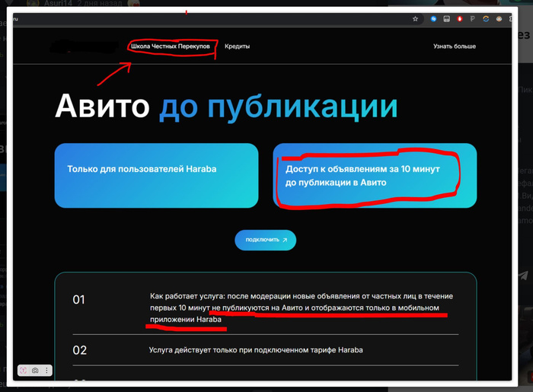Click the Узнать больше link

pyautogui.click(x=455, y=46)
